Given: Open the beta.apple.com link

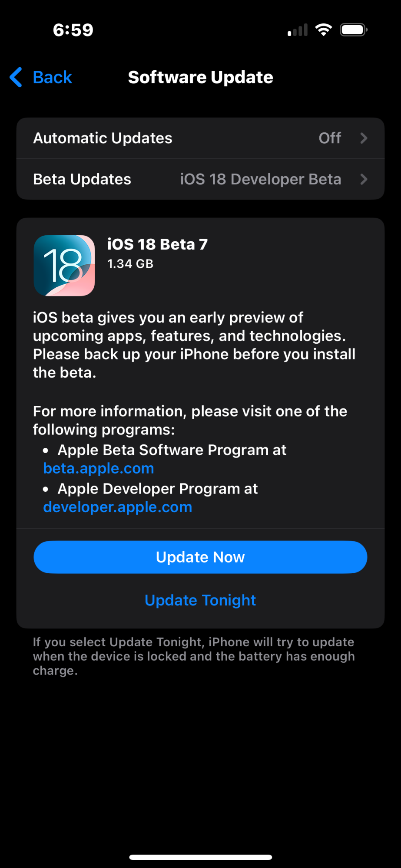Looking at the screenshot, I should coord(99,469).
